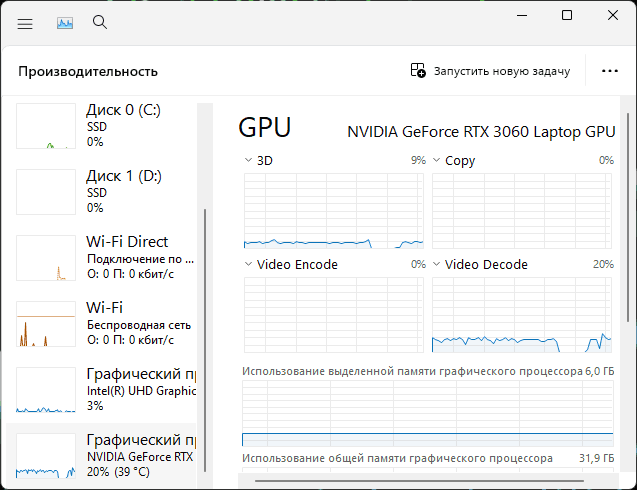The image size is (637, 490).
Task: Click Использование выделенной памяти графического процессора label
Action: [412, 371]
